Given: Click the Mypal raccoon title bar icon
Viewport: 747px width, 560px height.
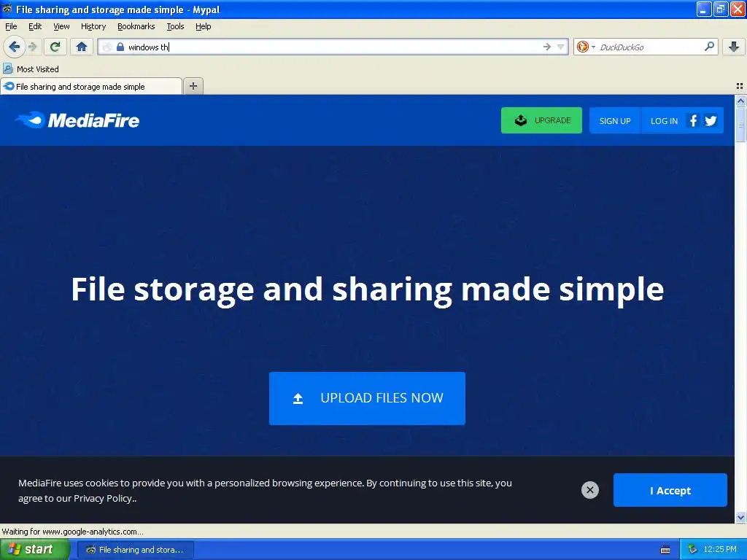Looking at the screenshot, I should [7, 9].
